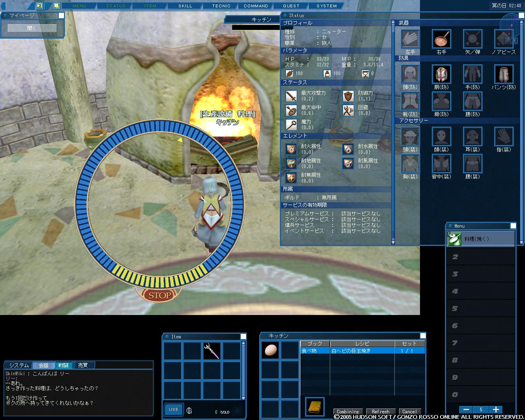Select the boots 靴(防) slot

pos(410,101)
